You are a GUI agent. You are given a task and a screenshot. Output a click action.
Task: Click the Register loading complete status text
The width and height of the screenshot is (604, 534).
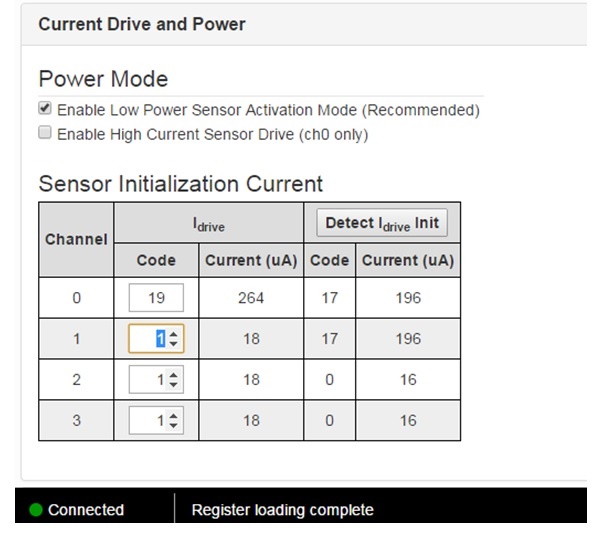[x=282, y=510]
